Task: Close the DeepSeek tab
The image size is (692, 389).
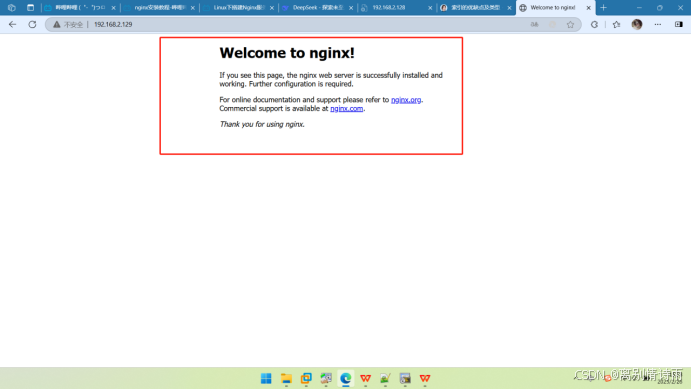Action: (351, 8)
